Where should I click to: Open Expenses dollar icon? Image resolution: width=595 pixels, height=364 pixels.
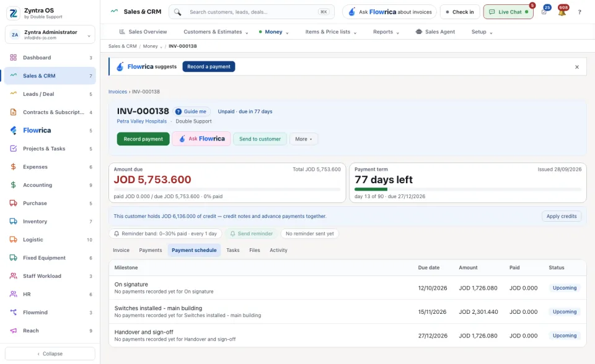pos(13,167)
